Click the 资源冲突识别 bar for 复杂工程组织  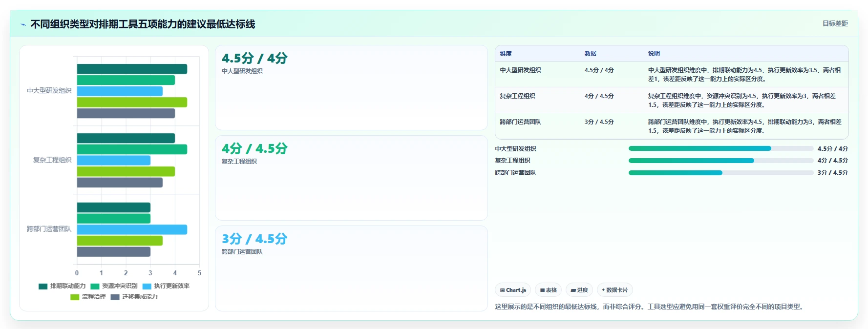tap(132, 149)
